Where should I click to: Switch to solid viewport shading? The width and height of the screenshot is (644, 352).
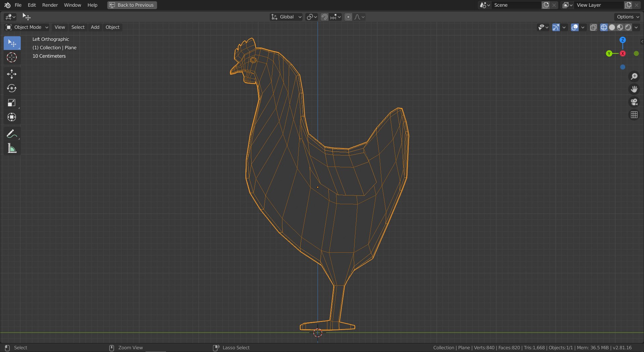[x=612, y=27]
